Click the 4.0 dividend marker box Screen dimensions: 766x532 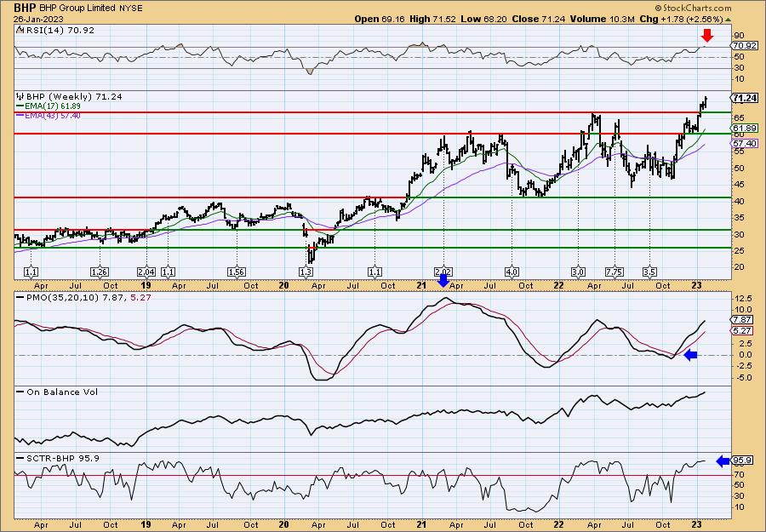click(512, 272)
